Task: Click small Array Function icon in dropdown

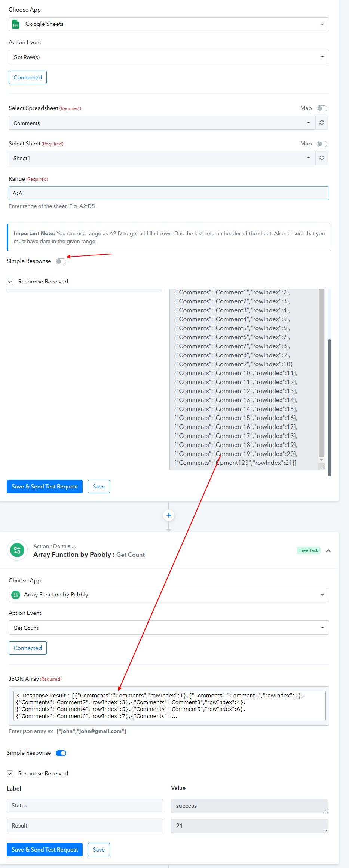Action: coord(16,595)
